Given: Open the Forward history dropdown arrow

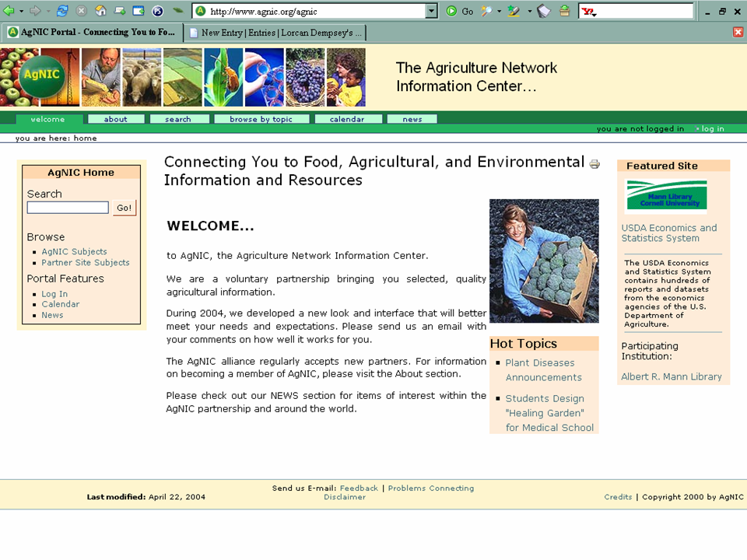Looking at the screenshot, I should point(48,11).
